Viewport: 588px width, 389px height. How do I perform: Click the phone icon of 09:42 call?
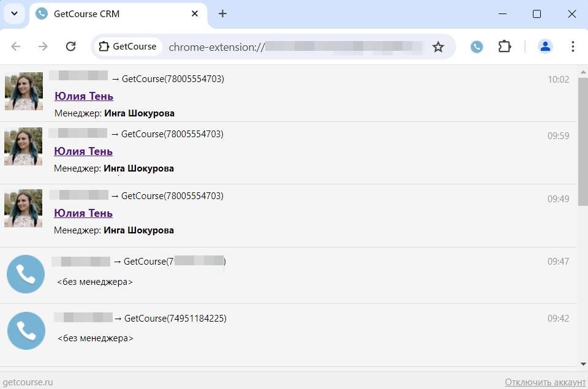[26, 331]
